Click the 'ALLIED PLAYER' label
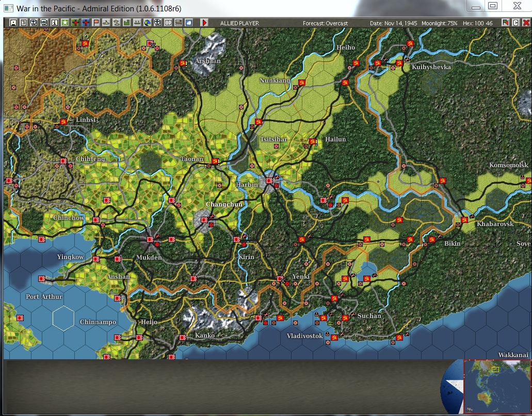 pos(239,23)
